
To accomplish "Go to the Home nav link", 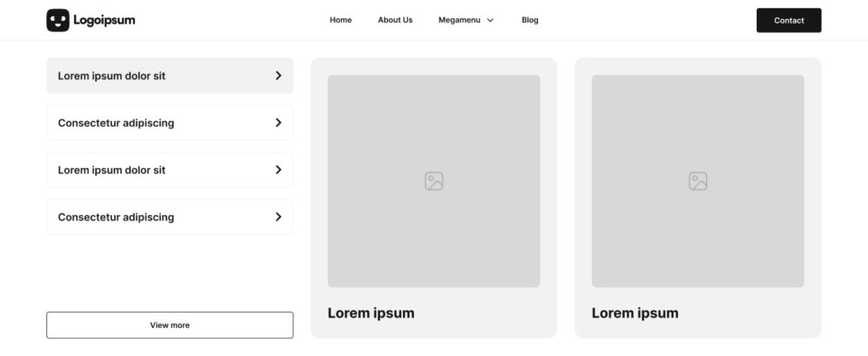I will click(341, 20).
